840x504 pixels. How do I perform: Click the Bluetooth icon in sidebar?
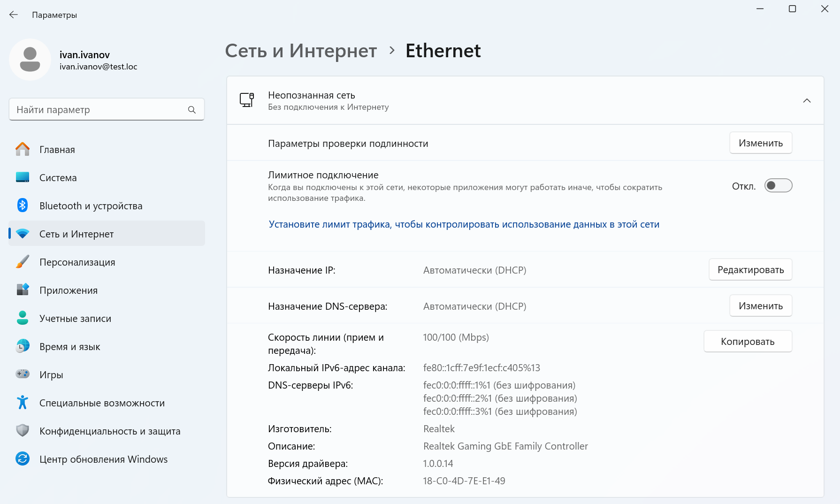click(x=22, y=206)
